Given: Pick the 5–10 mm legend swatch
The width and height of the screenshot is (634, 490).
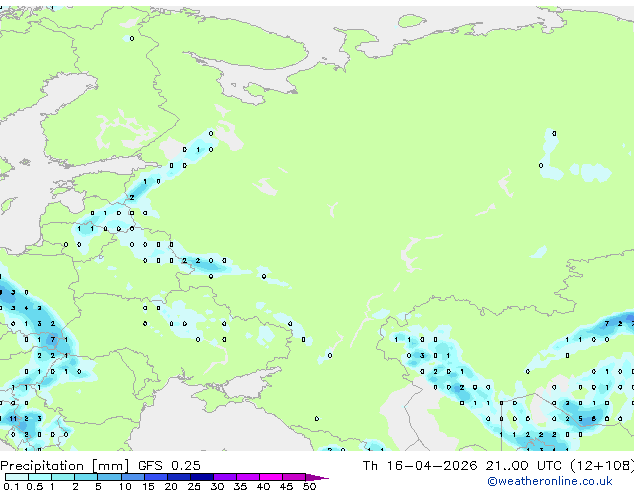Looking at the screenshot, I should 109,477.
